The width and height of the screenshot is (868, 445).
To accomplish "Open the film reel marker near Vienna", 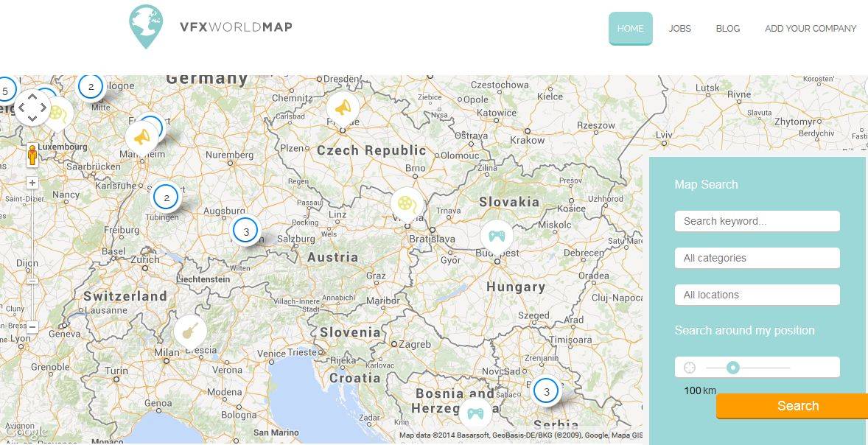I will pyautogui.click(x=407, y=203).
